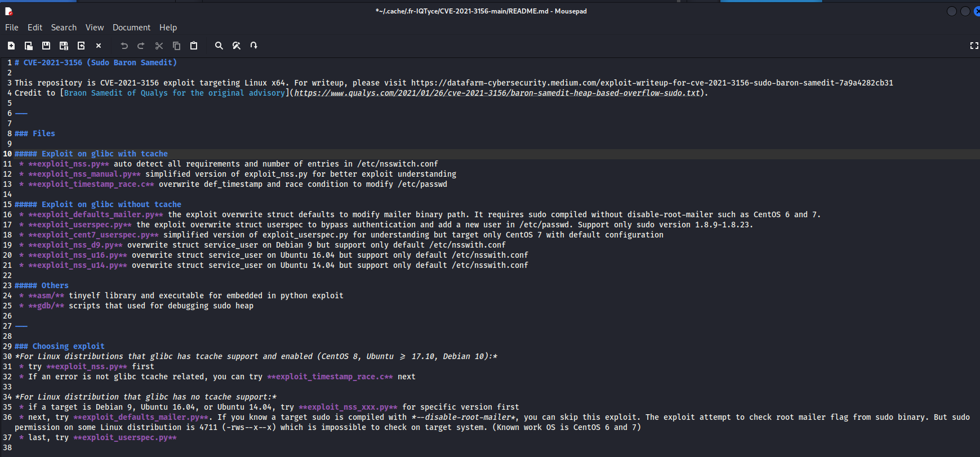The width and height of the screenshot is (980, 457).
Task: Click the Open file toolbar icon
Action: [x=29, y=46]
